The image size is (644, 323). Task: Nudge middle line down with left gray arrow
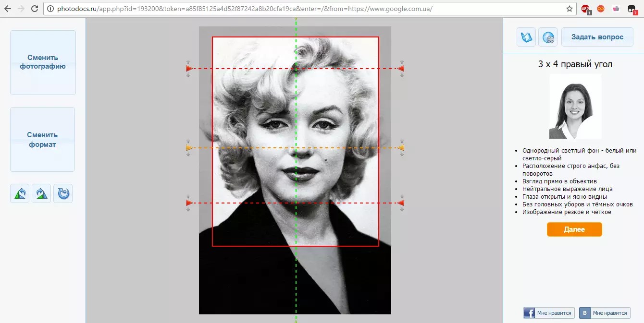point(188,155)
